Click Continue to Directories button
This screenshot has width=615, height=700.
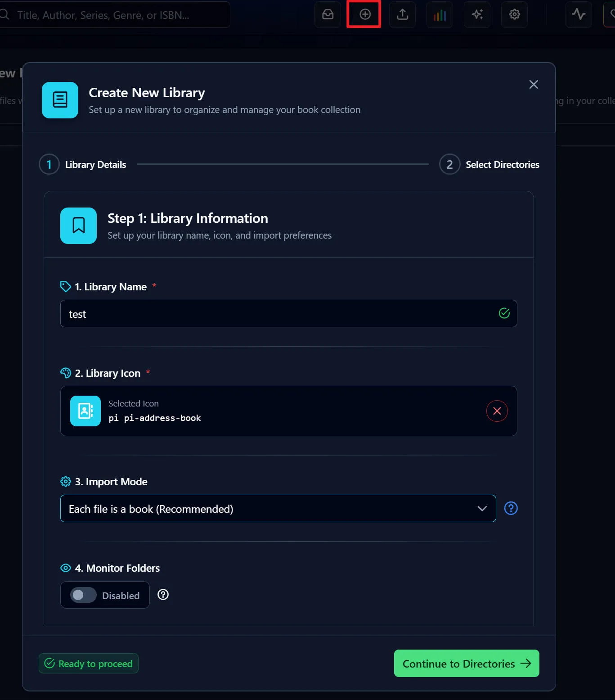click(466, 663)
